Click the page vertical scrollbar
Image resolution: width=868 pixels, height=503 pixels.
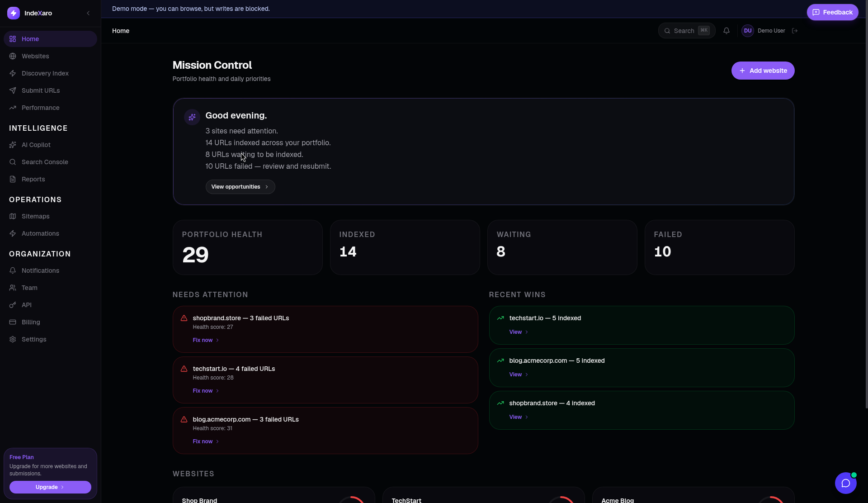pos(866,204)
